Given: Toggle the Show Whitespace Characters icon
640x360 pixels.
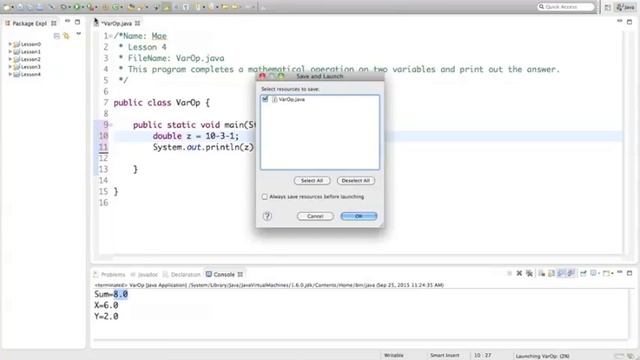Looking at the screenshot, I should tap(186, 7).
